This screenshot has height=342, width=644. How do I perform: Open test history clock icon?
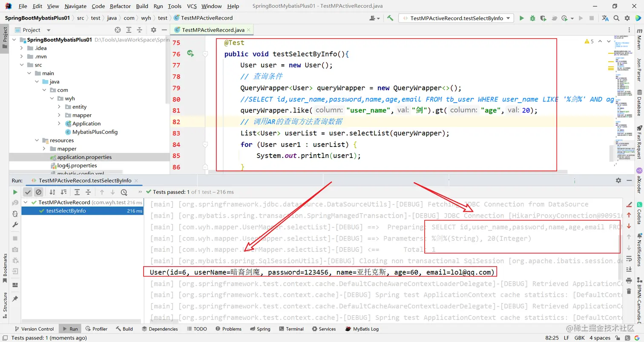click(124, 192)
